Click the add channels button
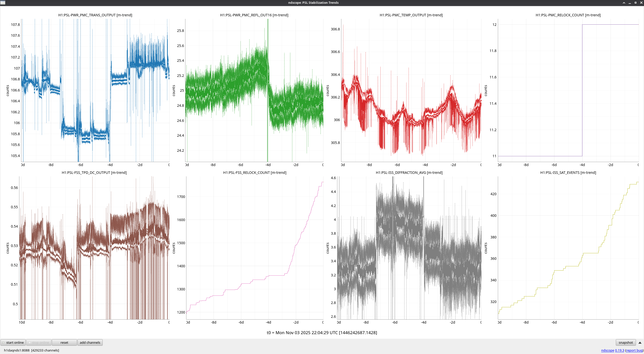Image resolution: width=644 pixels, height=354 pixels. click(x=90, y=342)
